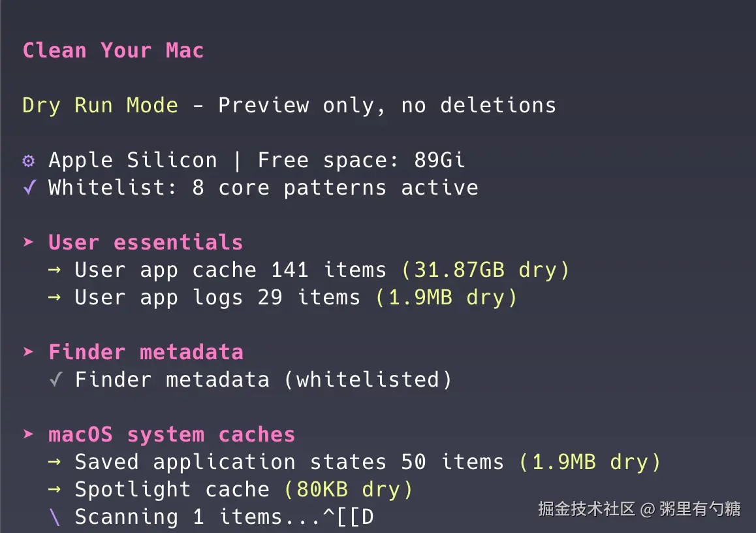Screen dimensions: 756x533
Task: Click the arrow before User app logs
Action: [x=55, y=297]
